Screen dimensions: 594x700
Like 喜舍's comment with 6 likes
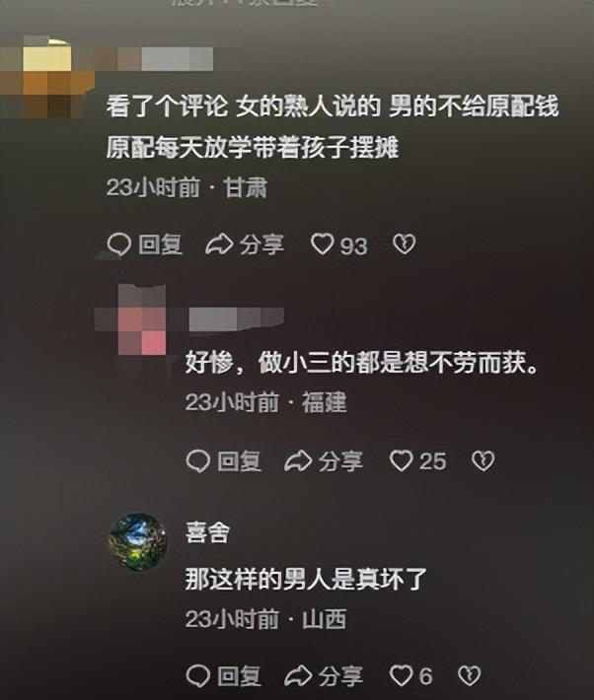pos(401,676)
